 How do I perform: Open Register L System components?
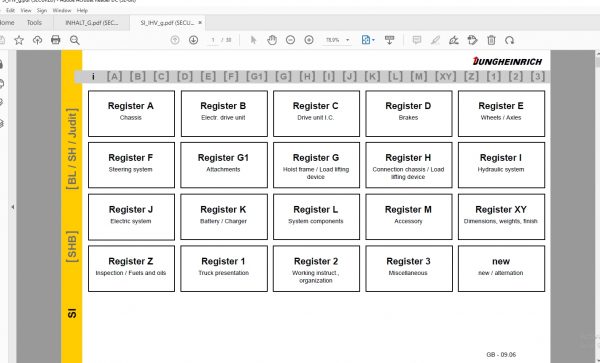tap(316, 217)
